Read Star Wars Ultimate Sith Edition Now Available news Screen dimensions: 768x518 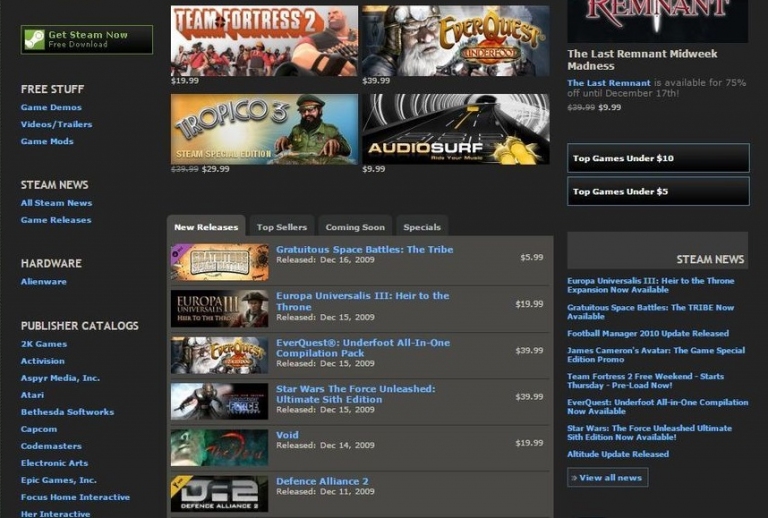coord(649,433)
